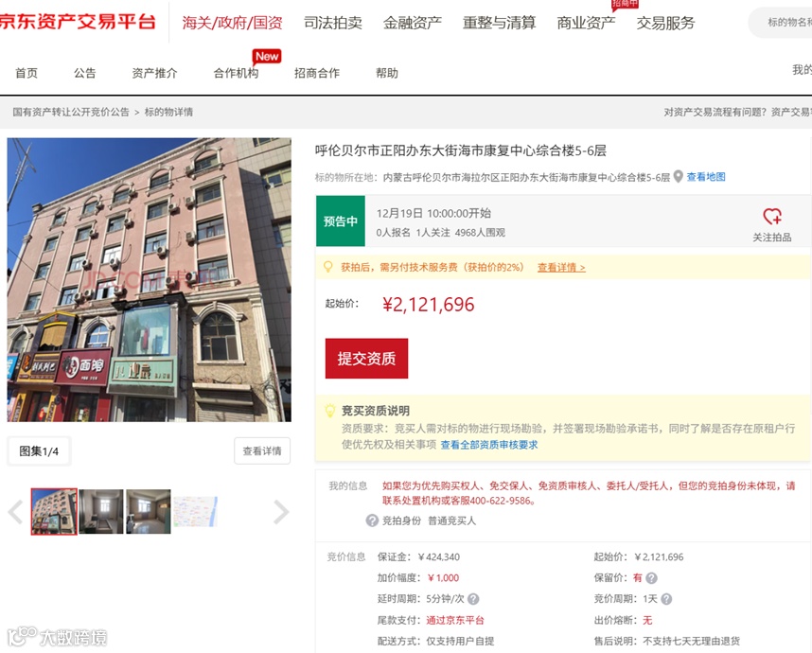Show next thumbnails with right arrow
Viewport: 812px width, 653px height.
(x=281, y=512)
